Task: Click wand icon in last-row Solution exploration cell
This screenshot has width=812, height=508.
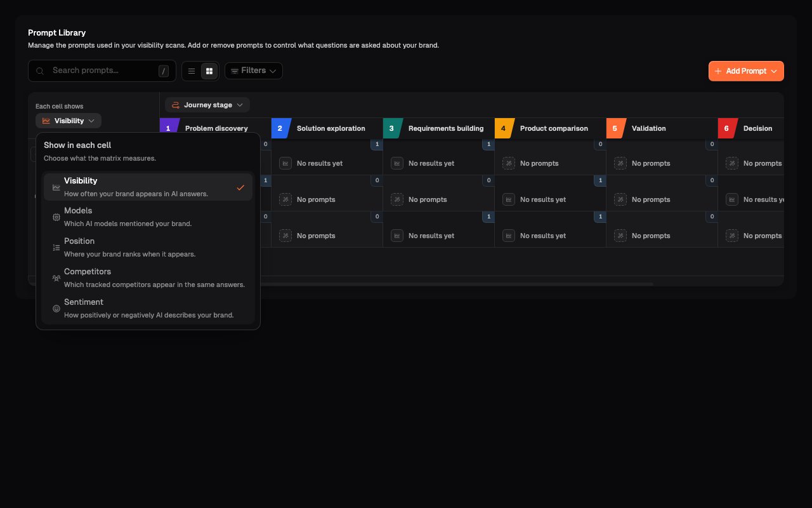Action: (x=285, y=236)
